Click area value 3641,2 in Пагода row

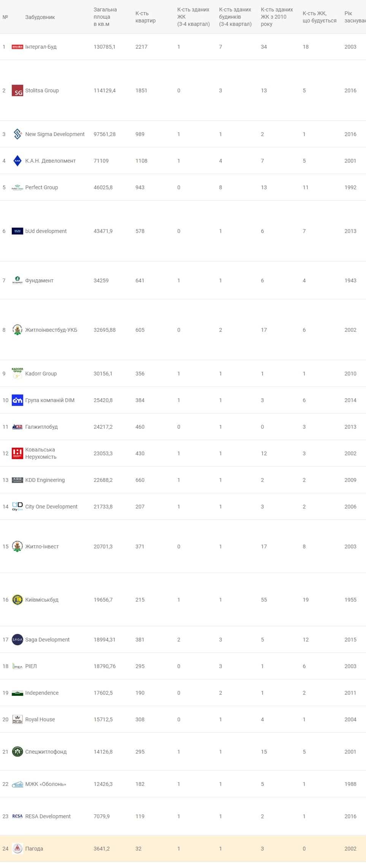[x=101, y=849]
